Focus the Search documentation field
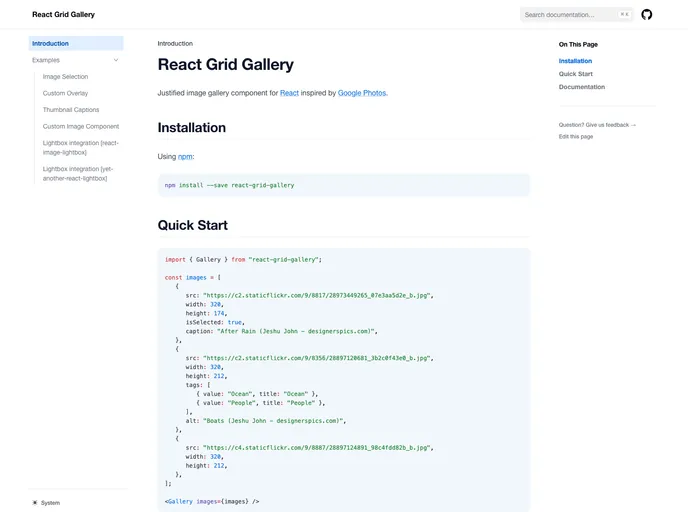Viewport: 688px width, 512px height. 576,14
